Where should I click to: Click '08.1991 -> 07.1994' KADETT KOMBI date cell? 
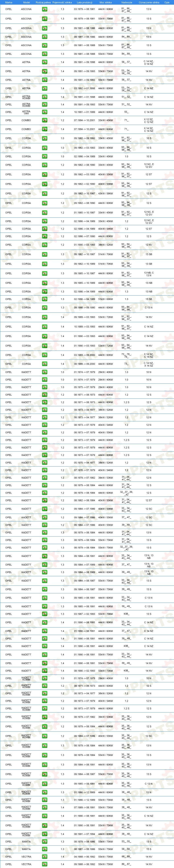pos(85,834)
